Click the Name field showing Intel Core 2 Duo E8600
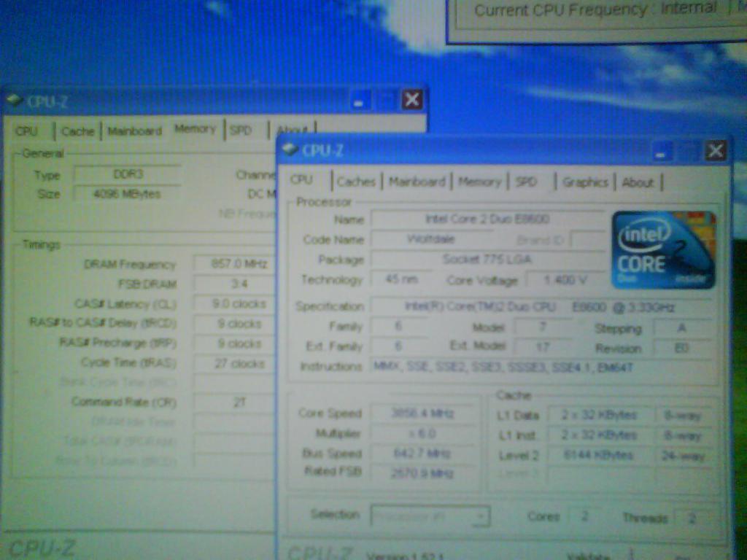The height and width of the screenshot is (560, 747). pos(488,219)
